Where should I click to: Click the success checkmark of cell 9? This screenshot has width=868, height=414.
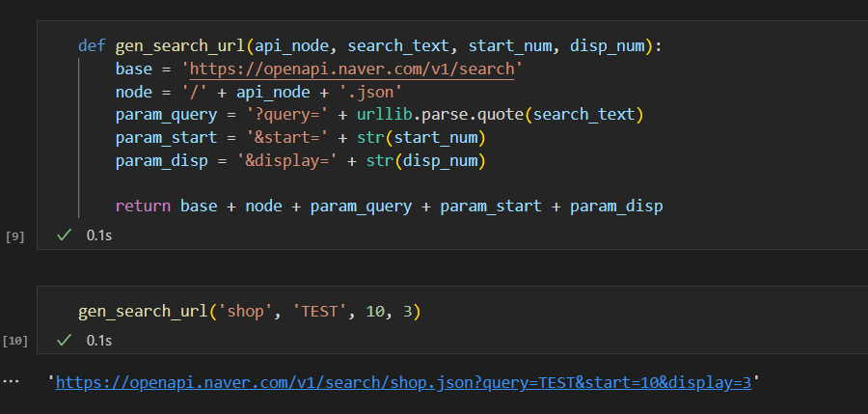[x=65, y=235]
